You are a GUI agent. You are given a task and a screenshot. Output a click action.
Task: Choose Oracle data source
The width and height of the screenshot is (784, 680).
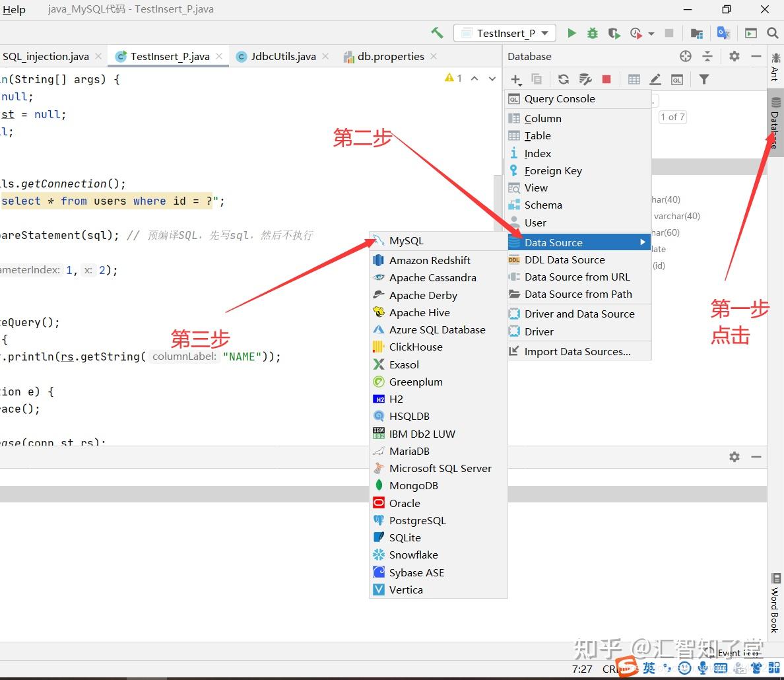point(438,503)
